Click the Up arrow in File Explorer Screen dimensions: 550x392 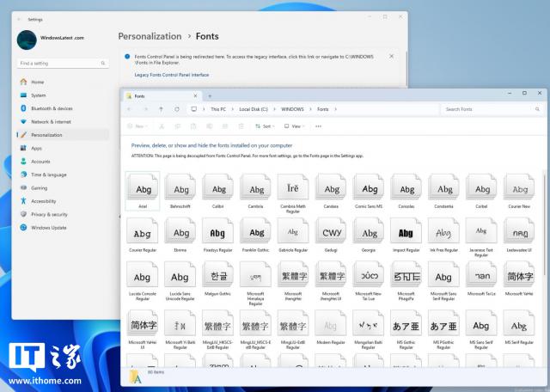click(161, 109)
